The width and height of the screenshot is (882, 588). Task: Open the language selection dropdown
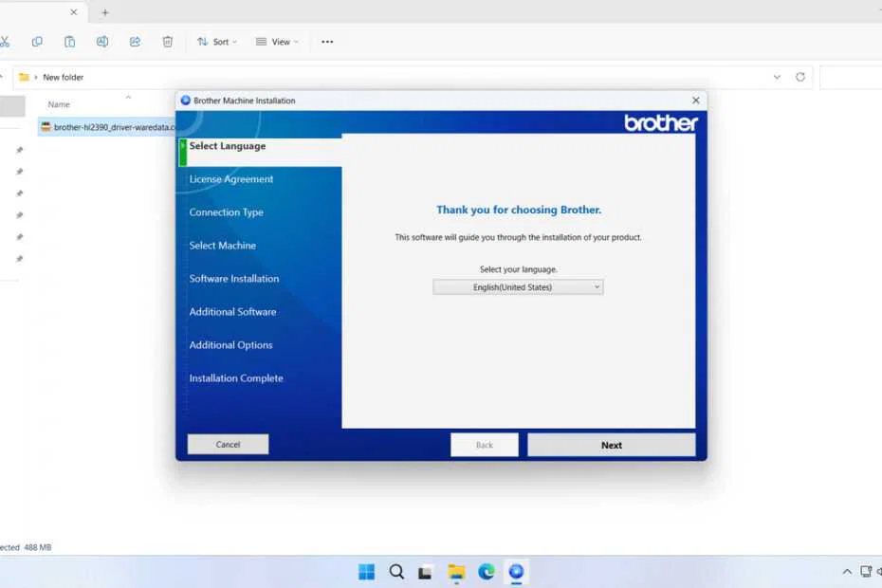click(x=517, y=286)
